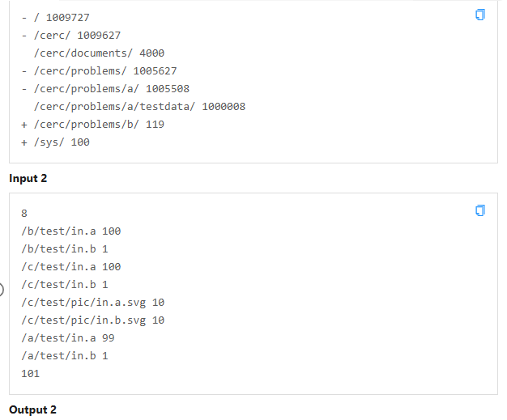Copy the Input 2 code block
This screenshot has width=507, height=420.
(480, 210)
